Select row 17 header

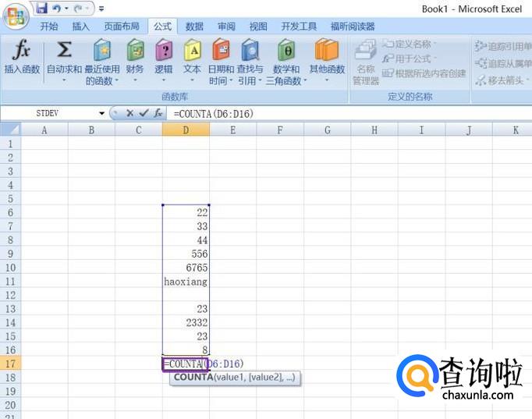(x=10, y=364)
